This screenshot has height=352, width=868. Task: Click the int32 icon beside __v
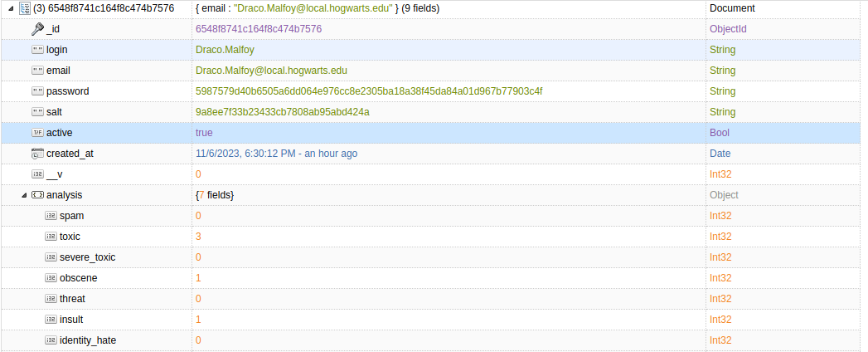(x=37, y=174)
